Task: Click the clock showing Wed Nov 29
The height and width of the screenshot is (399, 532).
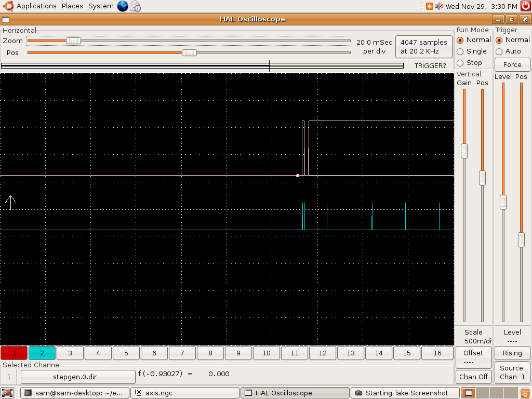Action: (x=481, y=6)
